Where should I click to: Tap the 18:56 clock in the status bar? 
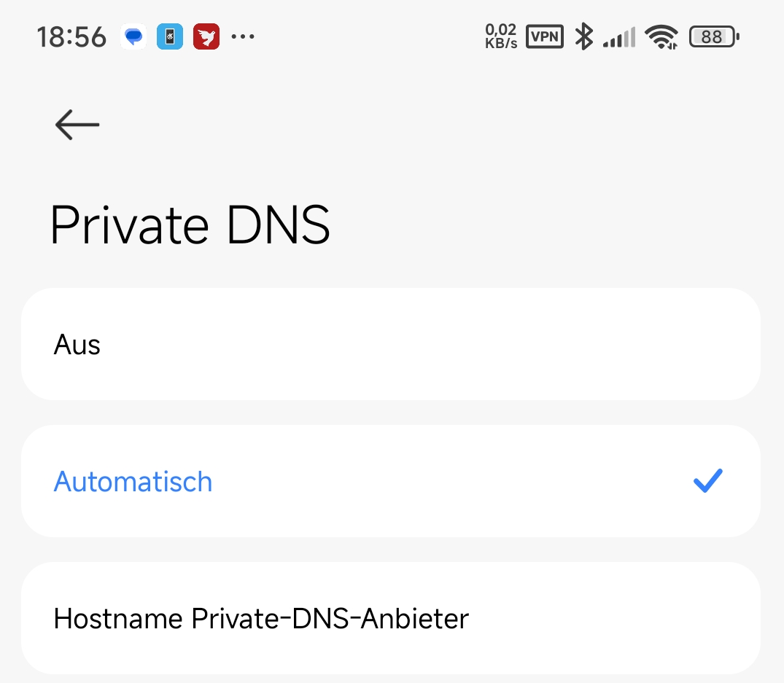(x=71, y=37)
